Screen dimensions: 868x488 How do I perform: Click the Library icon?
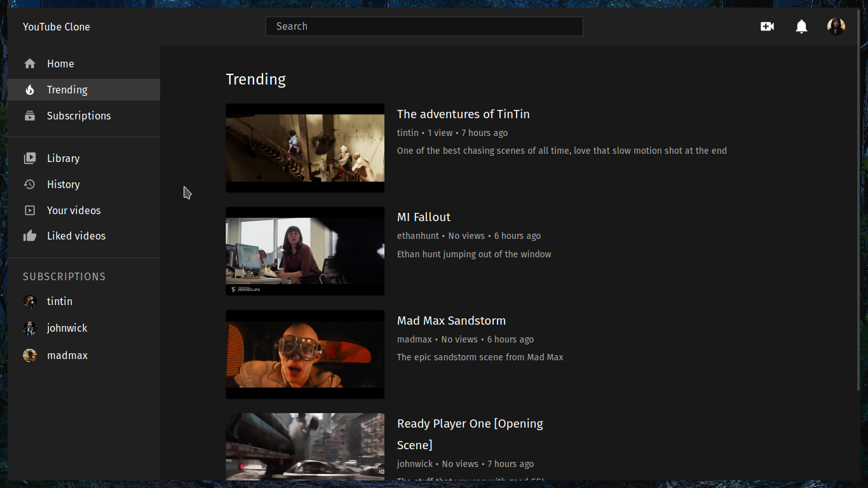[x=30, y=158]
